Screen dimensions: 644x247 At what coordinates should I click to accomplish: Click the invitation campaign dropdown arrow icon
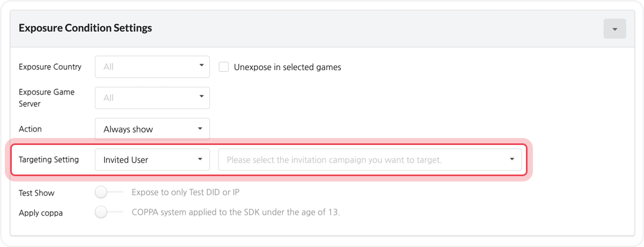pos(512,159)
